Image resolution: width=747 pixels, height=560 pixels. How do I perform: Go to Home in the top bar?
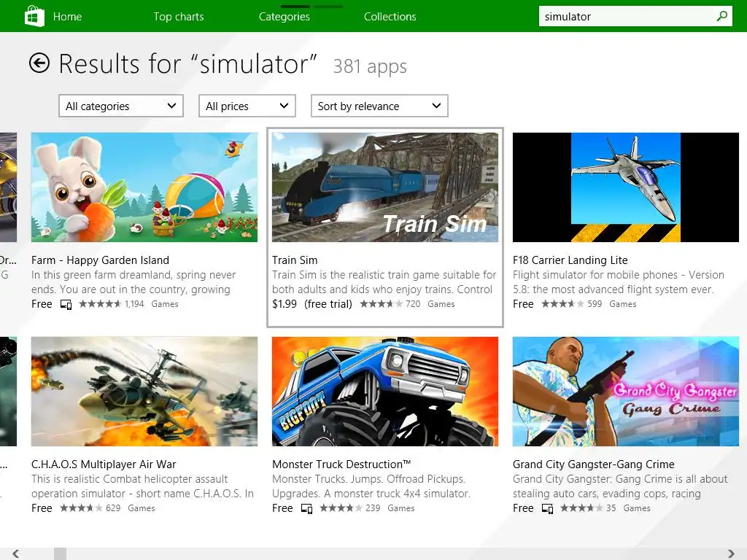click(x=67, y=17)
